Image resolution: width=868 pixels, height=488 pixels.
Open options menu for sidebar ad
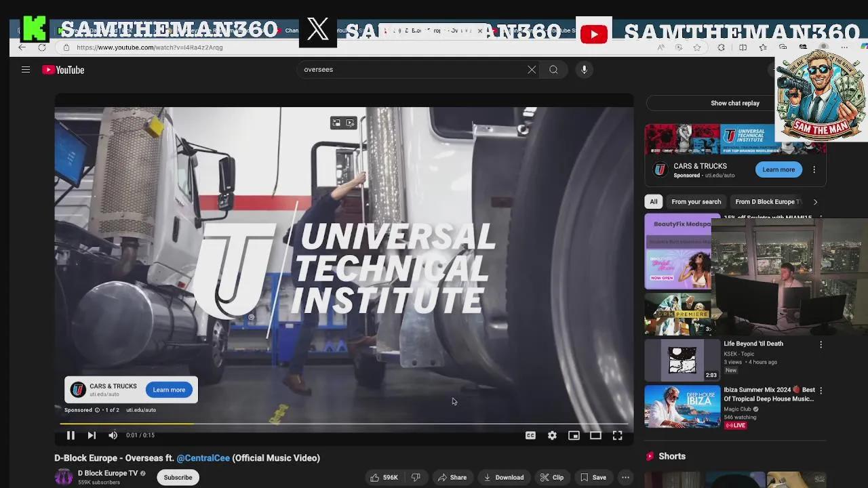pos(814,169)
